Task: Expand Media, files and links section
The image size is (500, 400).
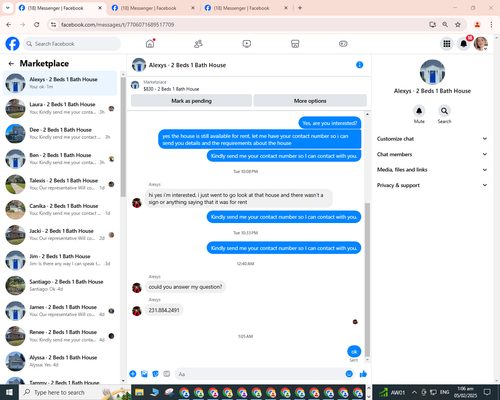Action: tap(432, 170)
